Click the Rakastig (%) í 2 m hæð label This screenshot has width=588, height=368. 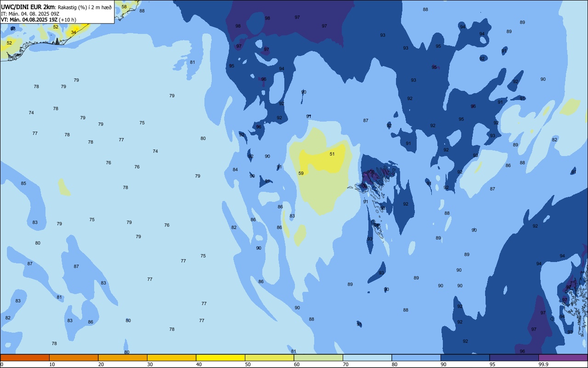pos(85,7)
